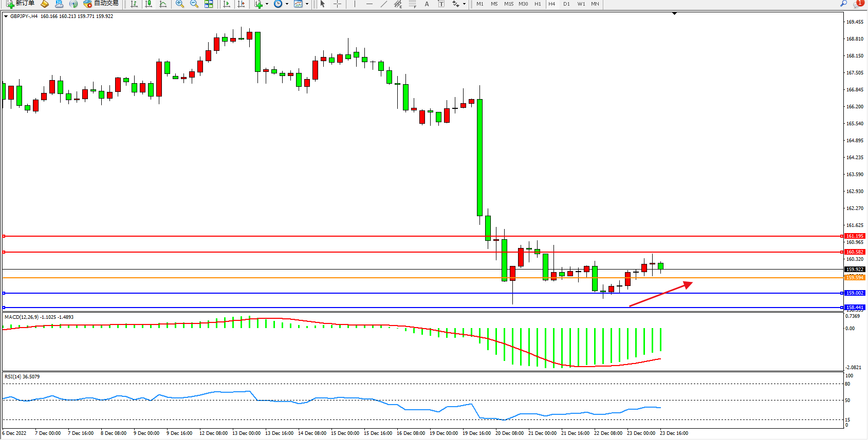The width and height of the screenshot is (868, 440).
Task: Open the periodicity clock dropdown arrow
Action: point(287,4)
